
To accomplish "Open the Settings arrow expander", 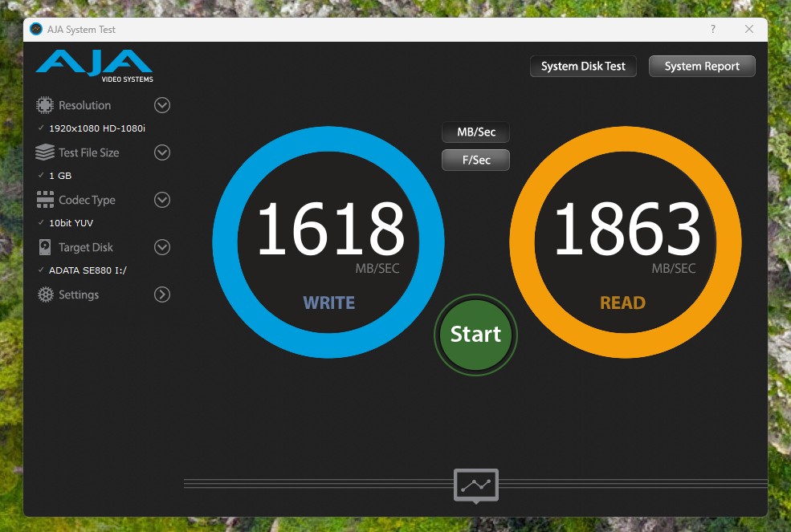I will pos(162,294).
